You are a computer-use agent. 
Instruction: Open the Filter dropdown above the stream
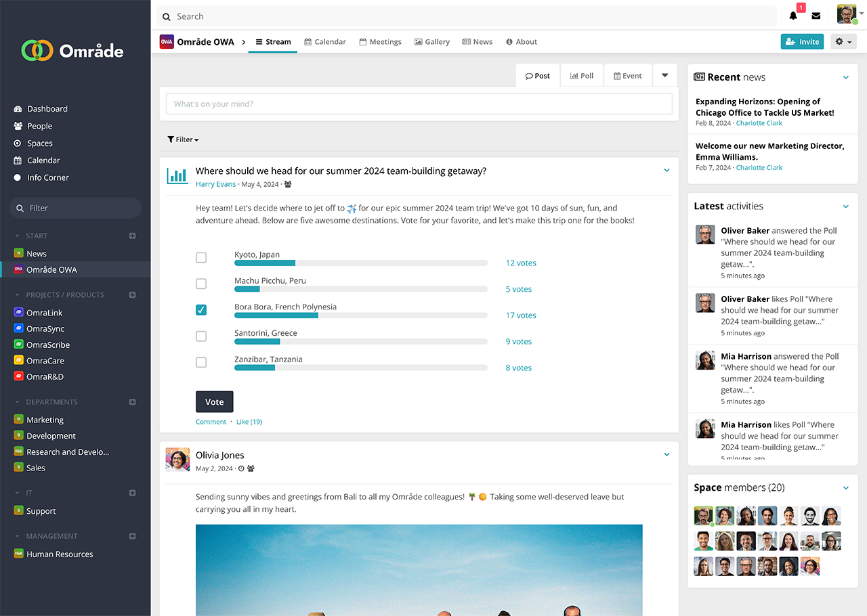tap(183, 139)
